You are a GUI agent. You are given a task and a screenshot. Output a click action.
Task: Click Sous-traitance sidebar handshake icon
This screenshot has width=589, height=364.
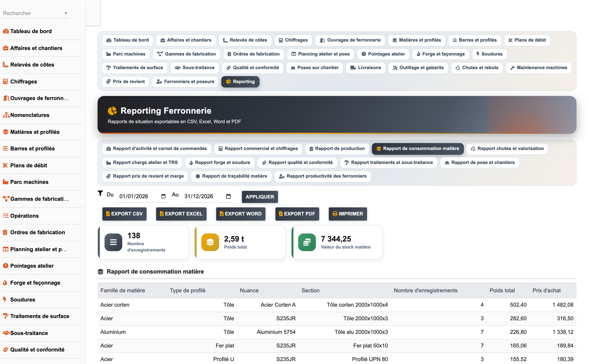(x=6, y=333)
